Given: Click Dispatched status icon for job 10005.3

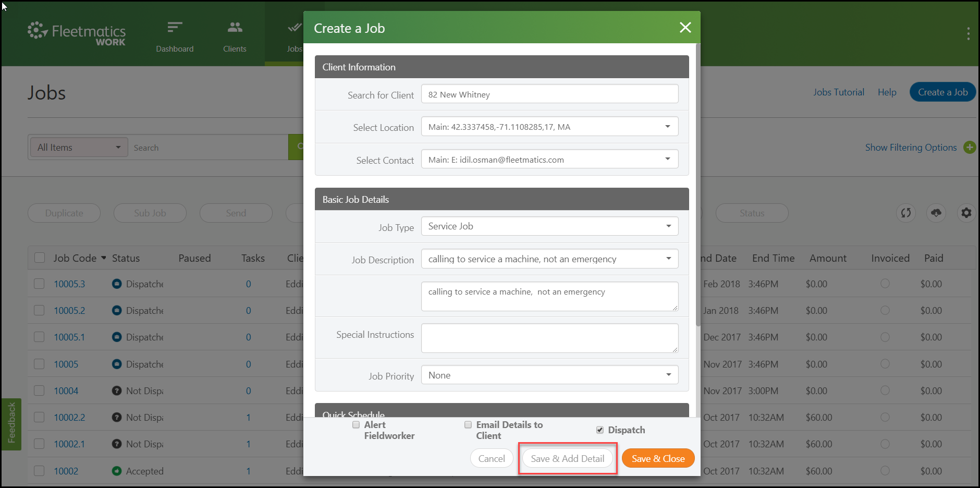Looking at the screenshot, I should [x=117, y=284].
